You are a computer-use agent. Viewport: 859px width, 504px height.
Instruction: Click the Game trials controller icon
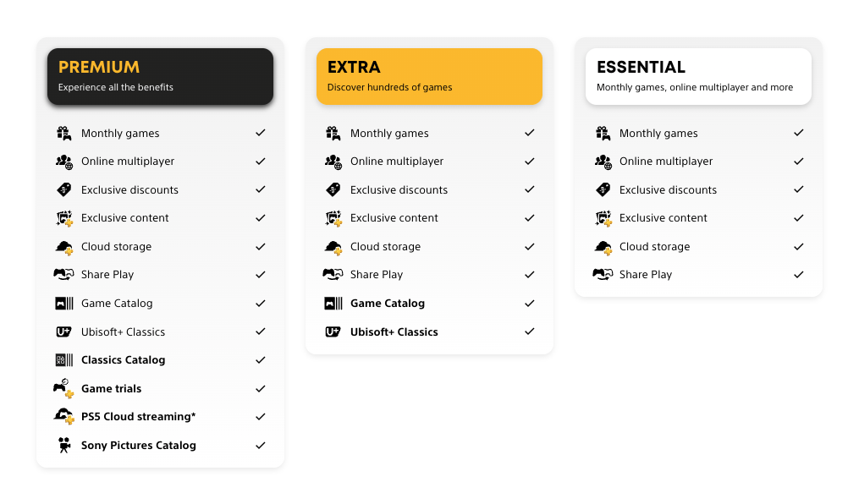click(x=63, y=389)
